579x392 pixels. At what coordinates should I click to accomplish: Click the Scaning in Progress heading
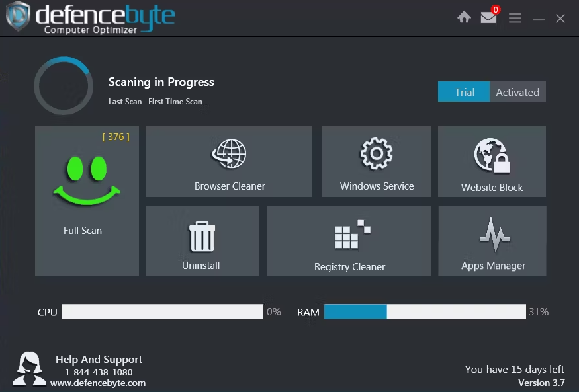(161, 82)
